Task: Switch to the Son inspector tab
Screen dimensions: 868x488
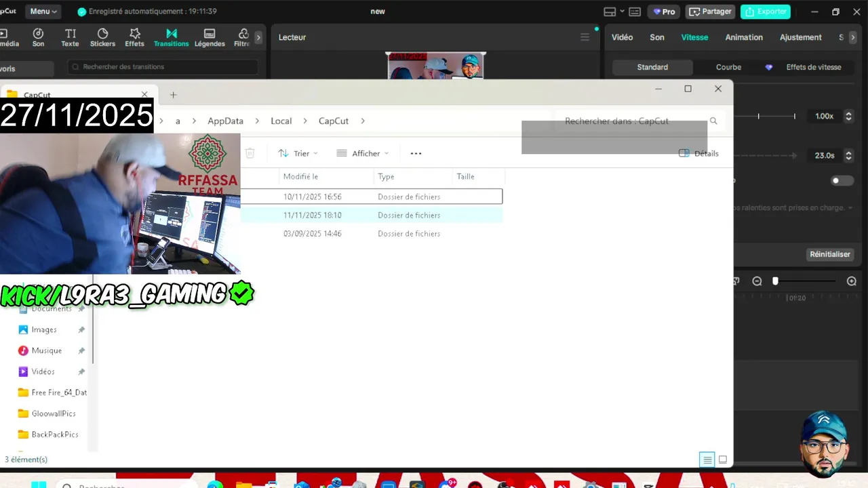Action: [657, 37]
